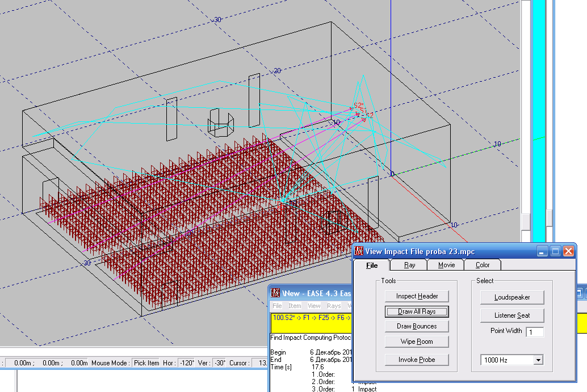Image resolution: width=587 pixels, height=392 pixels.
Task: Select the Loudspeaker button
Action: coord(512,297)
